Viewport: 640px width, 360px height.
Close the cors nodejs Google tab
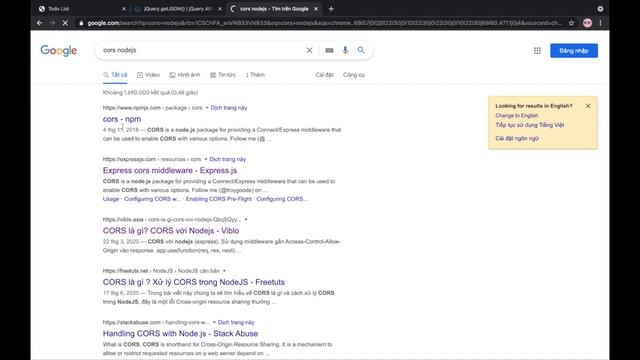tap(316, 9)
